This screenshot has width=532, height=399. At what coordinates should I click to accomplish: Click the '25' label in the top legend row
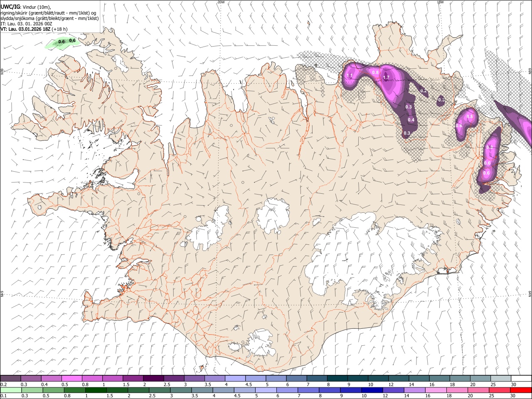(493, 384)
